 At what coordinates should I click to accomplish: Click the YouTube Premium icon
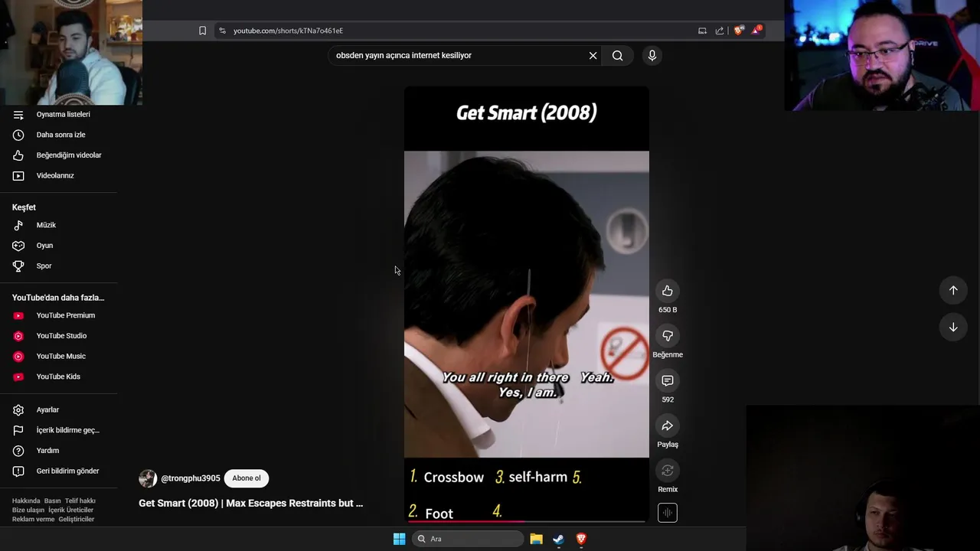pyautogui.click(x=18, y=315)
